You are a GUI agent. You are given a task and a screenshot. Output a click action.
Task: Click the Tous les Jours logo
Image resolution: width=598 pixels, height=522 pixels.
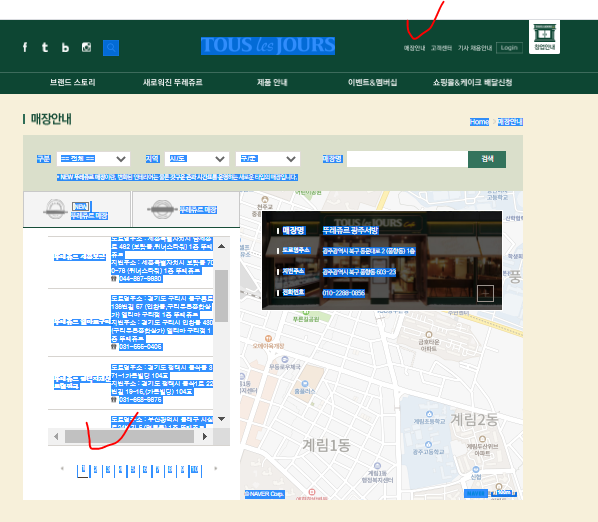(268, 46)
